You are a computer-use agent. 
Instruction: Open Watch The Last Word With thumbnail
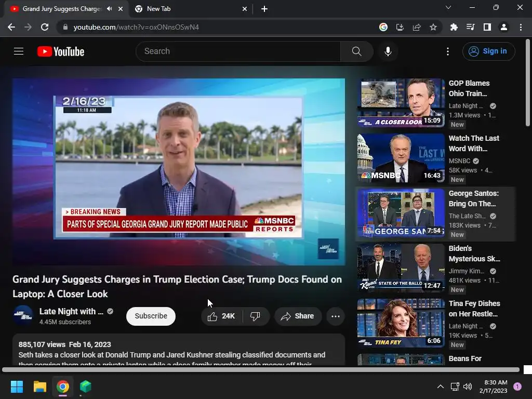pyautogui.click(x=401, y=158)
